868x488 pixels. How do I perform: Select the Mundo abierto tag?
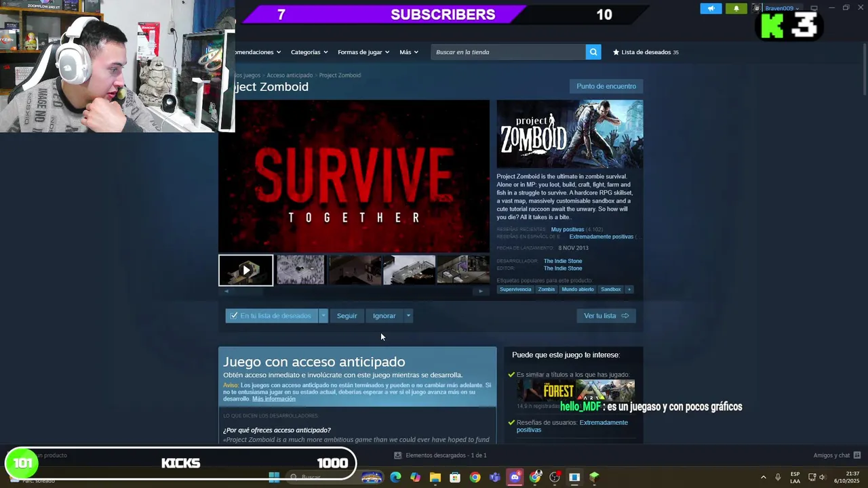tap(578, 289)
